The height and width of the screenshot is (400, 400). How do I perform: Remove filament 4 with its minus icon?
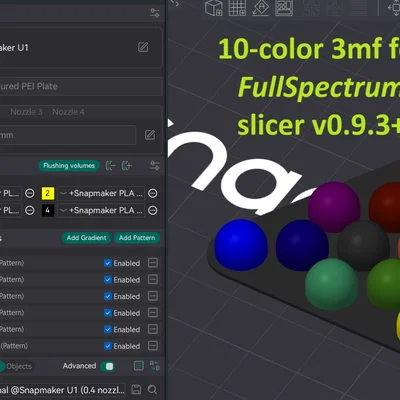153,210
